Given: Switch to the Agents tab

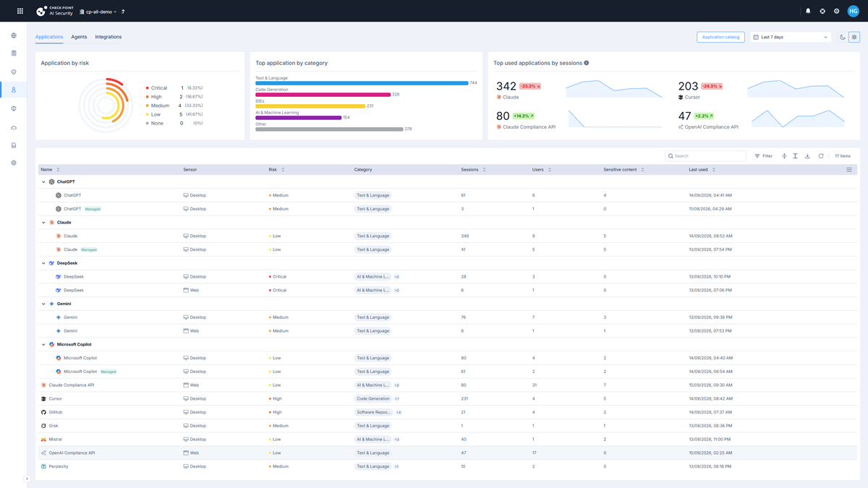Looking at the screenshot, I should coord(79,37).
